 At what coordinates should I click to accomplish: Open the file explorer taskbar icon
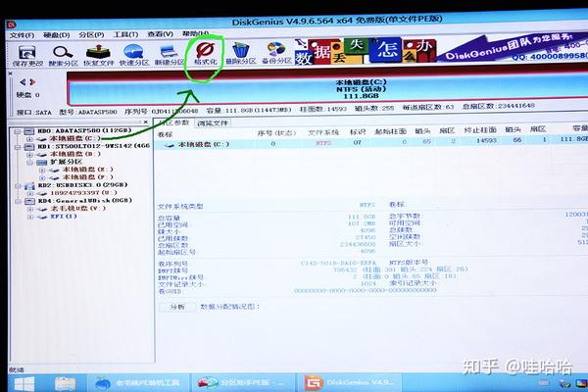point(66,383)
